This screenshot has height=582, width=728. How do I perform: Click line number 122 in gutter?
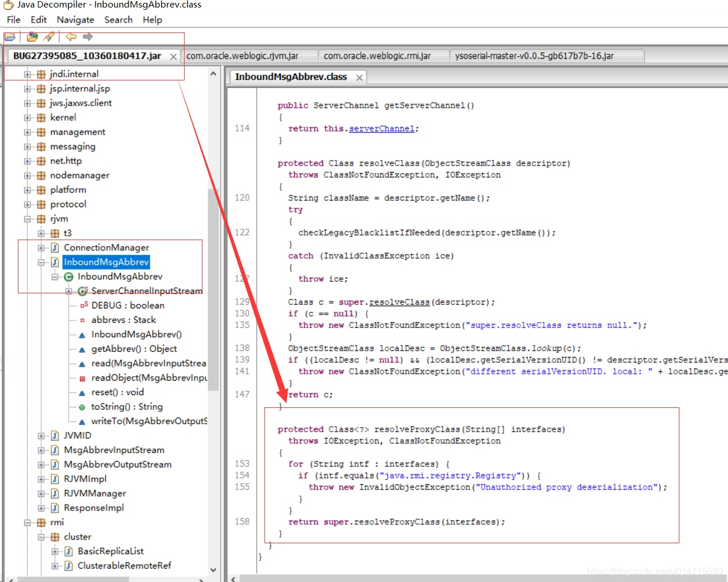click(242, 233)
